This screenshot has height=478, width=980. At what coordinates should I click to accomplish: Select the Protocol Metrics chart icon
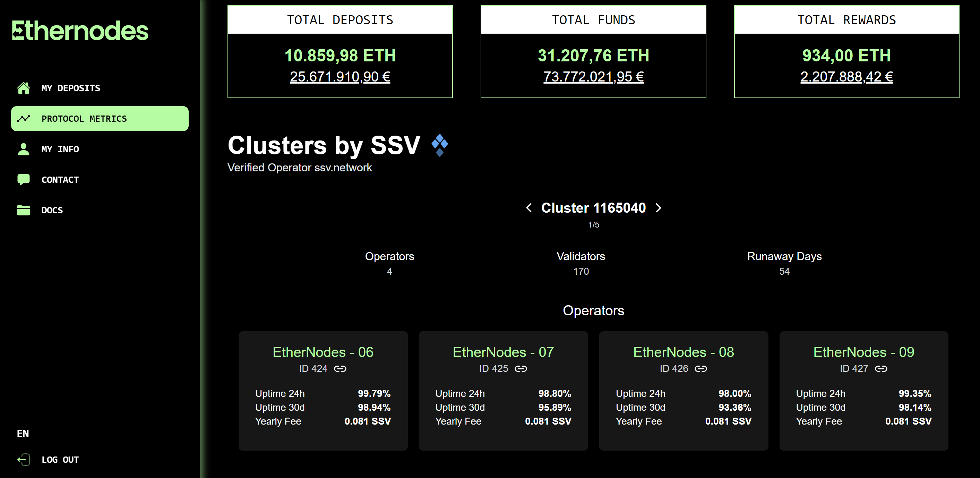[24, 118]
